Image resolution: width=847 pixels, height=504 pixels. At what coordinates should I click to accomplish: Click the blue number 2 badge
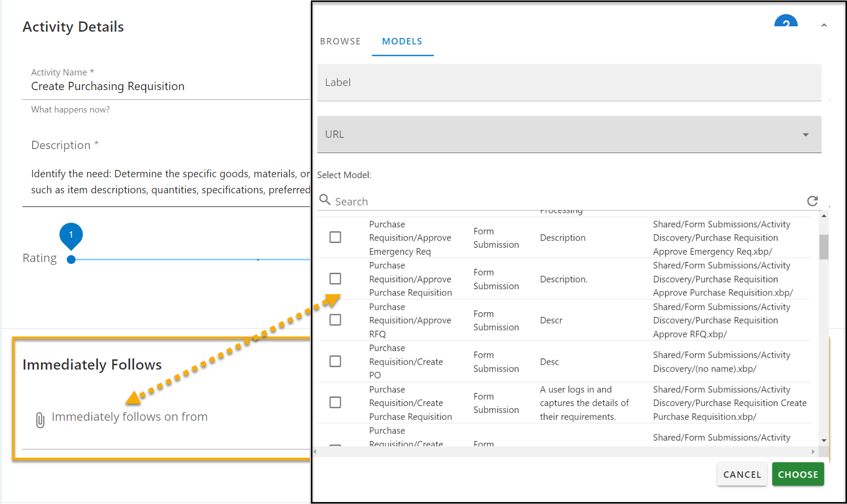pos(786,22)
